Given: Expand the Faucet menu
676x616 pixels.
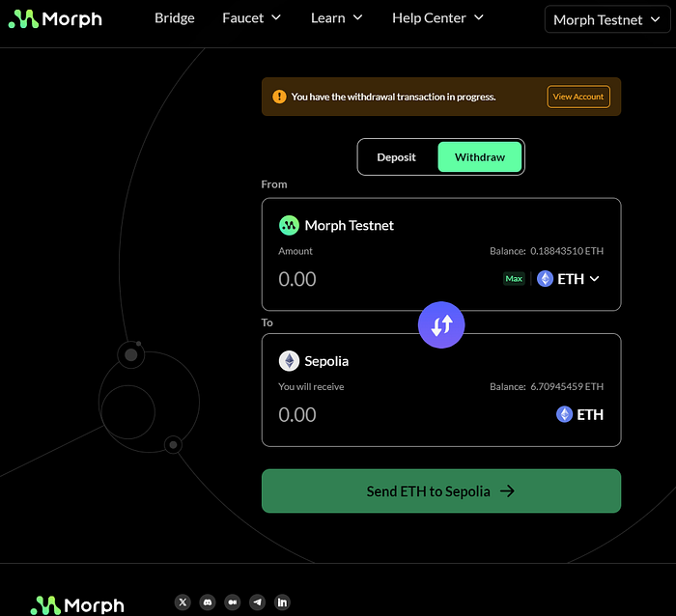Looking at the screenshot, I should point(251,18).
